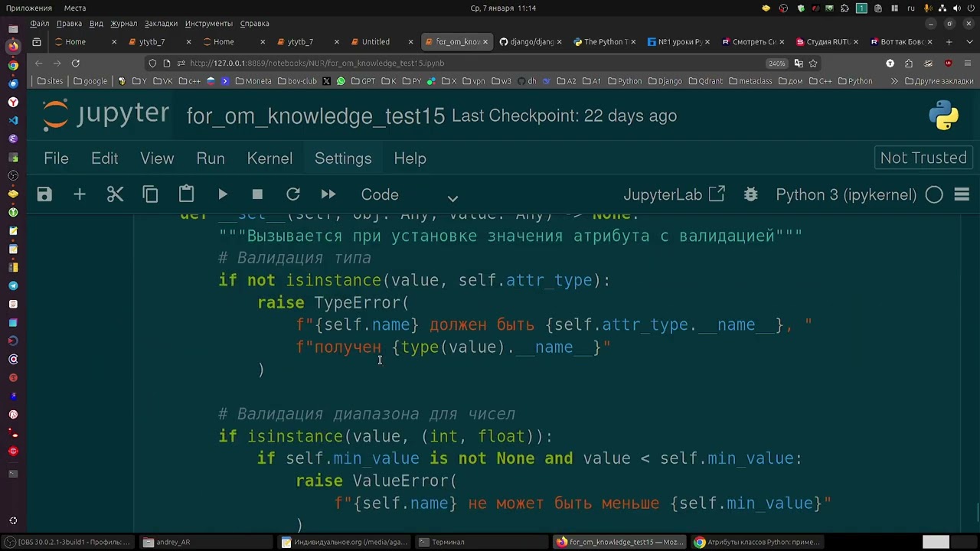Viewport: 980px width, 551px height.
Task: Open notebook in JupyterLab
Action: coord(674,194)
